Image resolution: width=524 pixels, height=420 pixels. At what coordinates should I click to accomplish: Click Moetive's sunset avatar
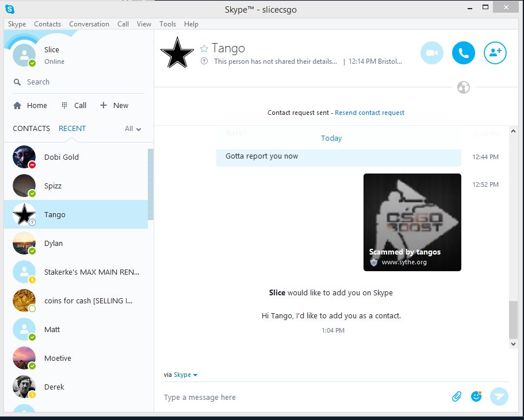(x=24, y=358)
